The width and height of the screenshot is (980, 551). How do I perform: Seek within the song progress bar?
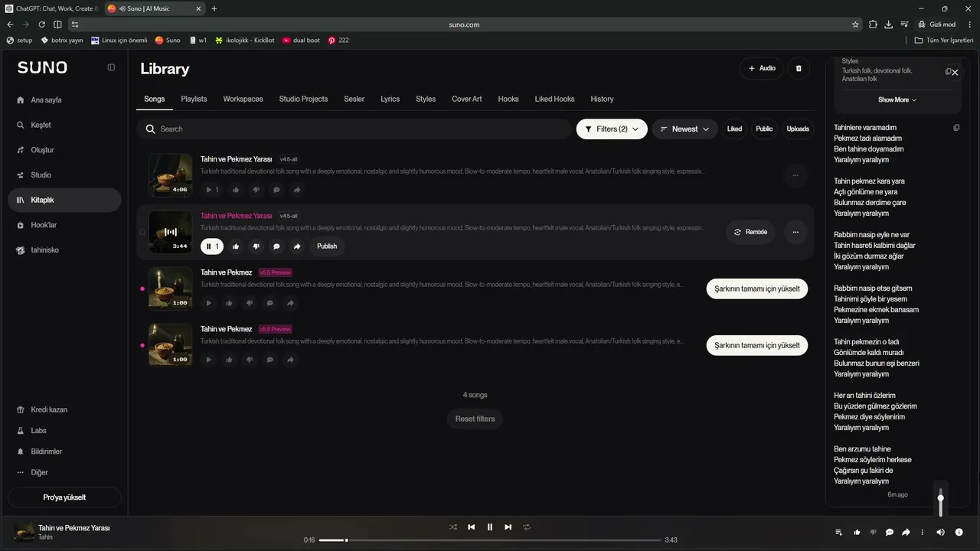click(x=490, y=540)
